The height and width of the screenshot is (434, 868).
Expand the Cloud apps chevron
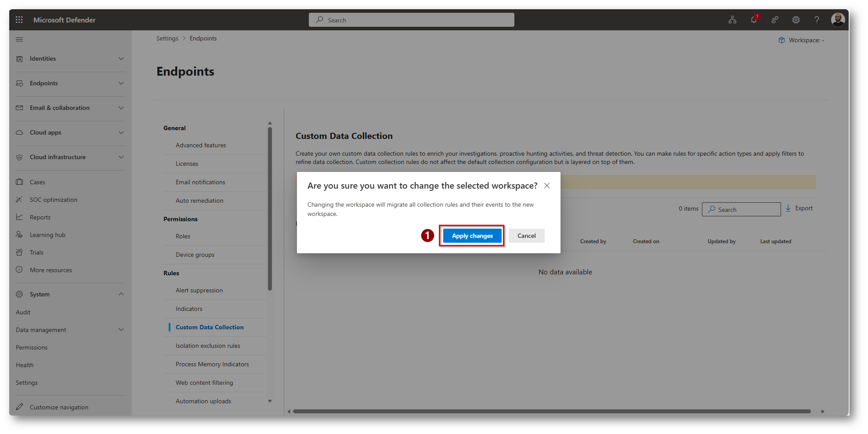[121, 133]
